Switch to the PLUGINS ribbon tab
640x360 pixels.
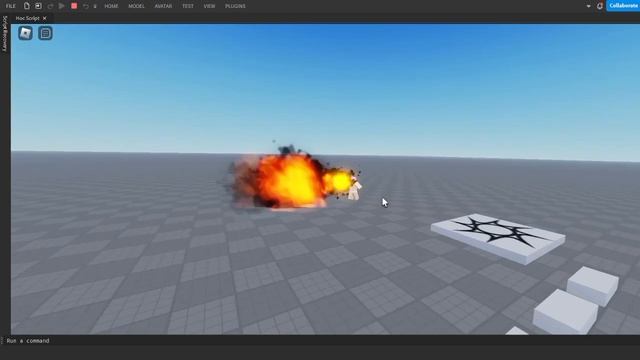coord(236,6)
